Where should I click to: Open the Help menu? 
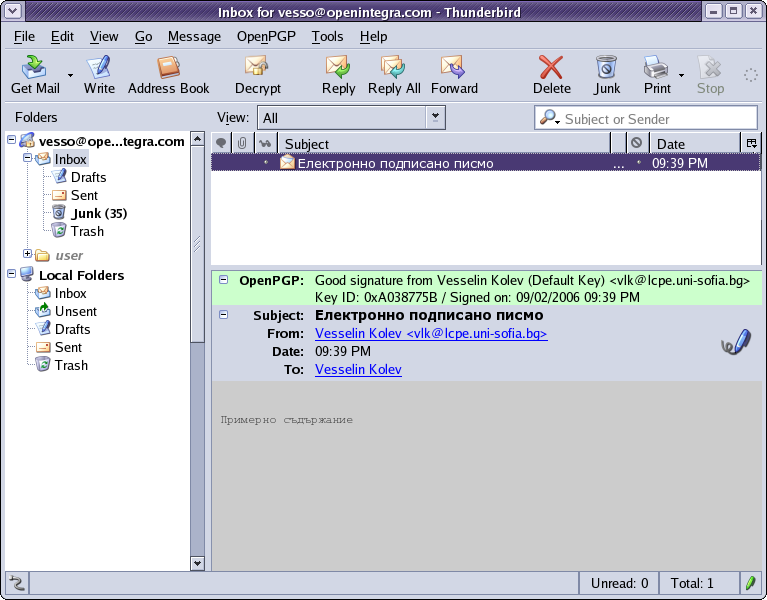click(373, 37)
